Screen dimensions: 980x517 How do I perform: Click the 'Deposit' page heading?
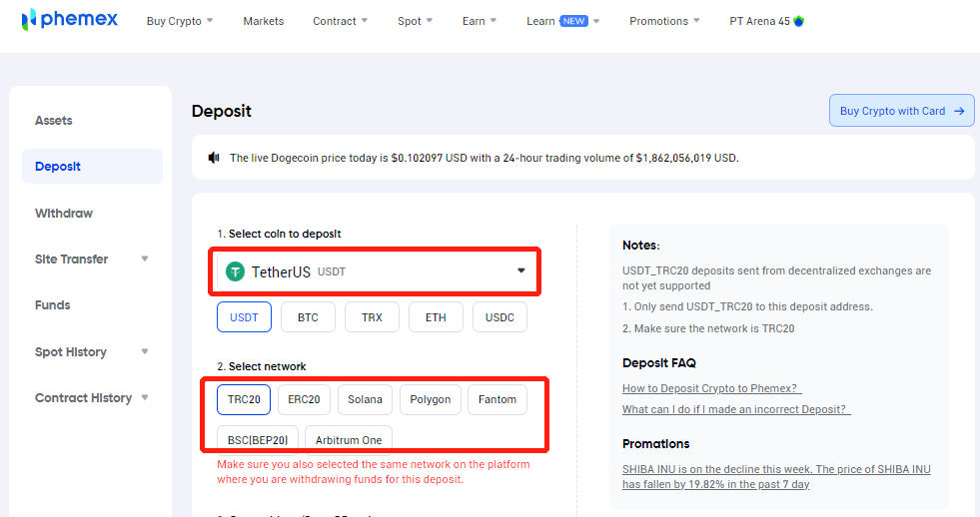coord(221,111)
